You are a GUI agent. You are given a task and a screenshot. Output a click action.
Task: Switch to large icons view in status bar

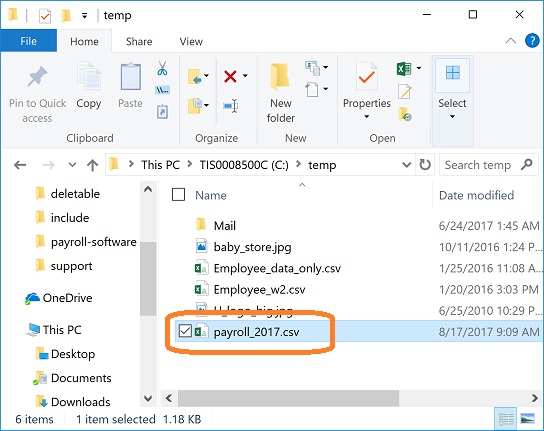527,419
